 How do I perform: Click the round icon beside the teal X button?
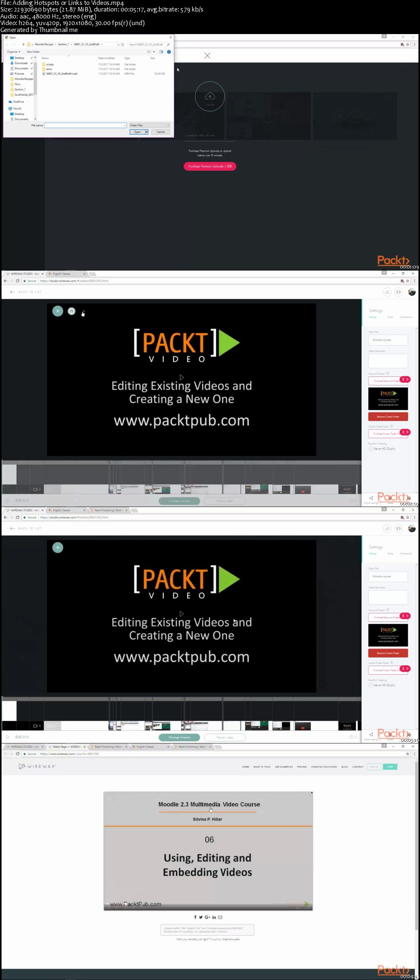pyautogui.click(x=71, y=311)
